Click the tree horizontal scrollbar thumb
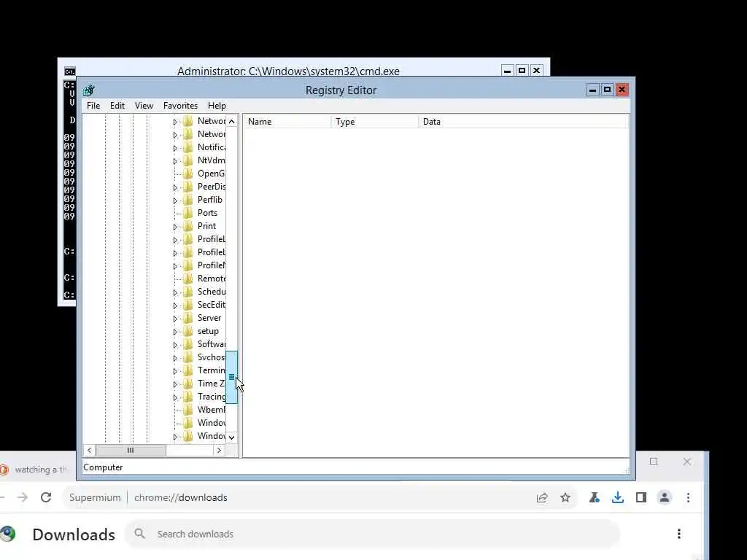 click(131, 450)
